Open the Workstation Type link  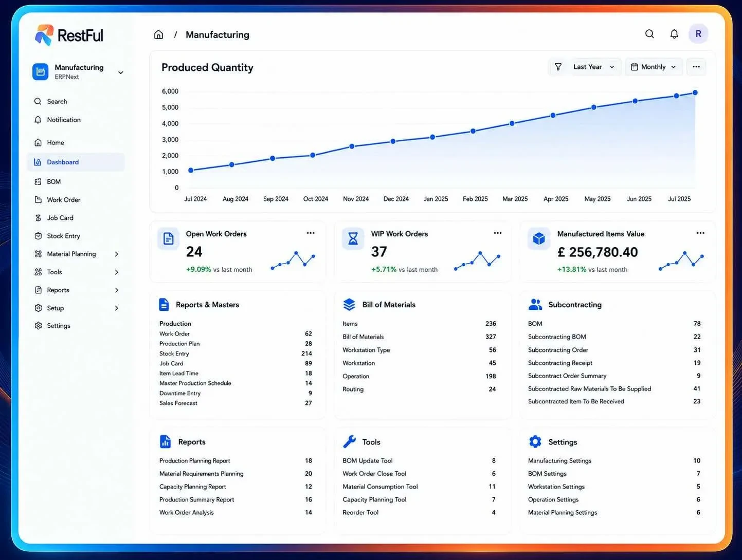[366, 350]
